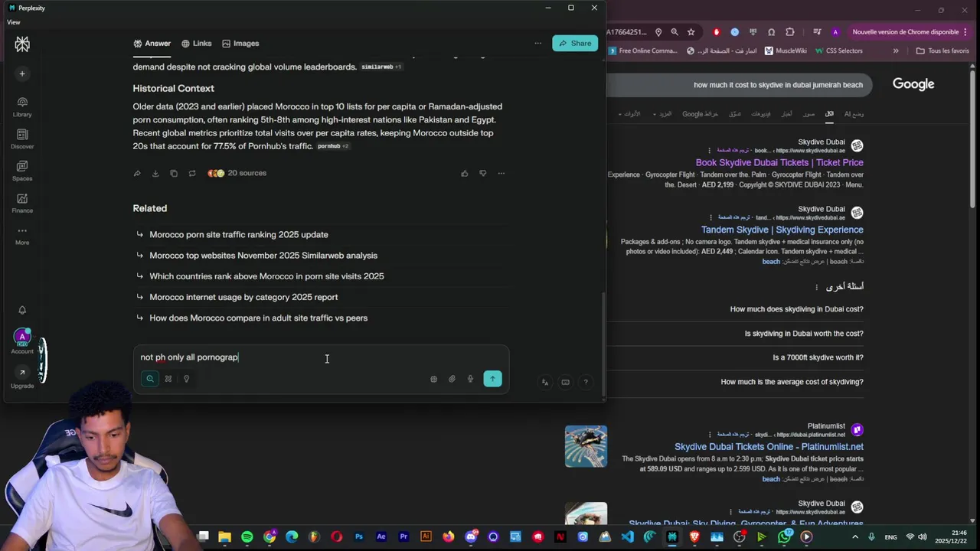
Task: Switch to the Links tab
Action: [196, 44]
